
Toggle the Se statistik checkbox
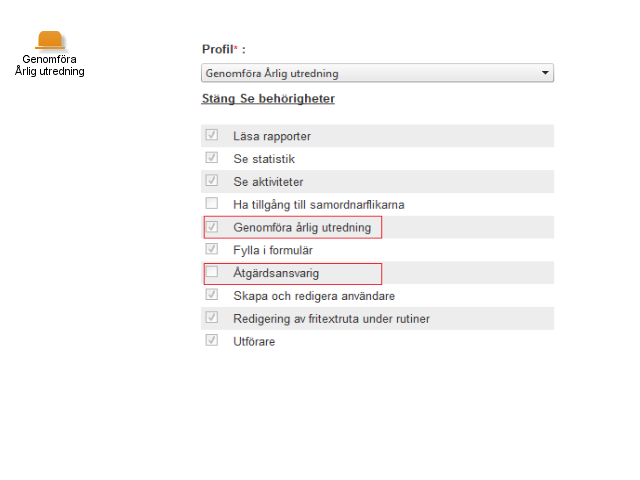tap(211, 158)
